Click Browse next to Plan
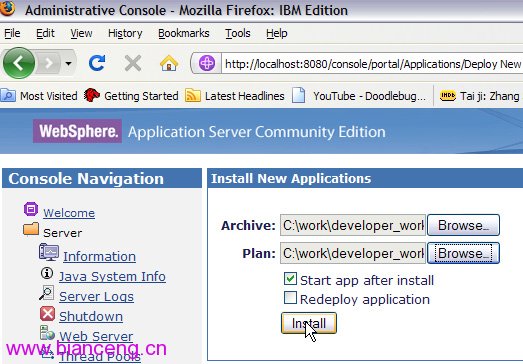The image size is (523, 364). (x=463, y=253)
